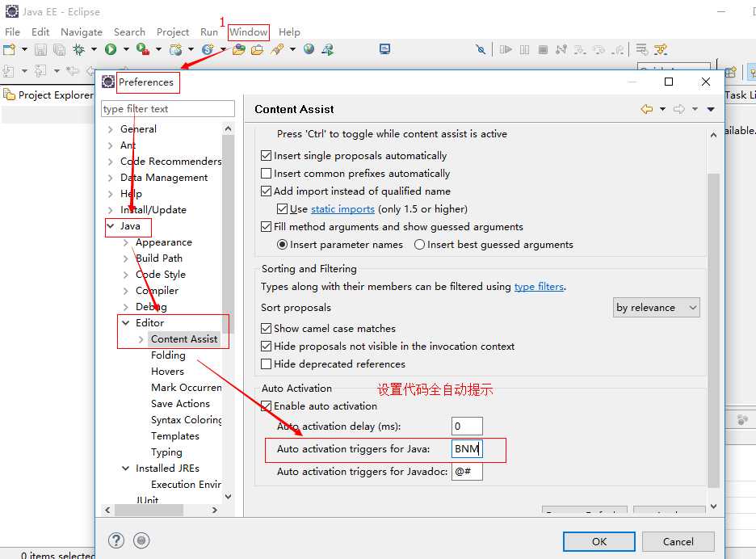Click the Disconnect debug icon
The image size is (756, 559).
561,49
